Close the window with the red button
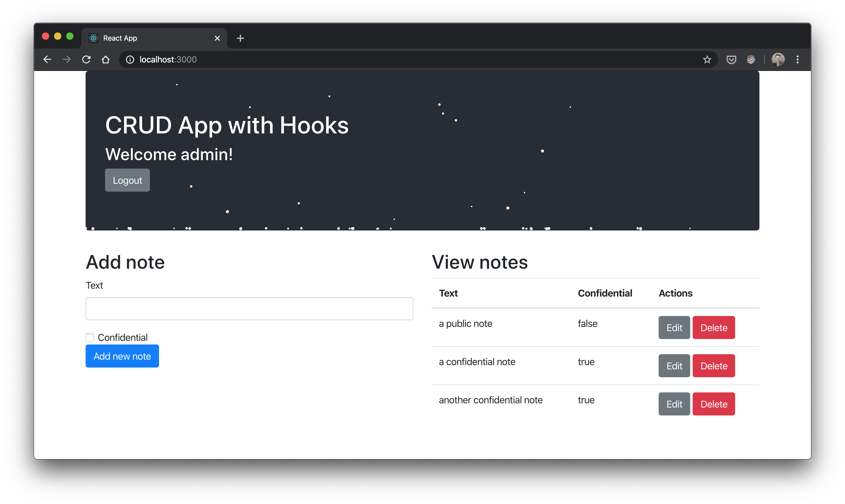The width and height of the screenshot is (845, 504). [46, 36]
